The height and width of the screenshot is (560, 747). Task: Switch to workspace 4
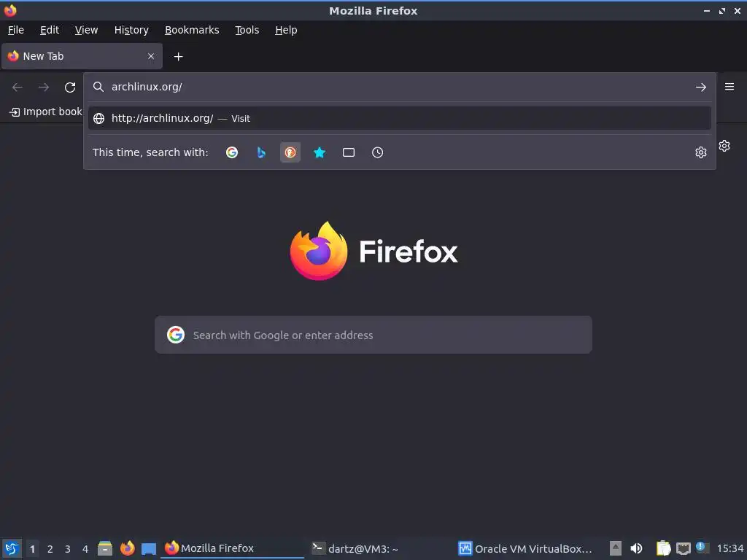pyautogui.click(x=85, y=549)
